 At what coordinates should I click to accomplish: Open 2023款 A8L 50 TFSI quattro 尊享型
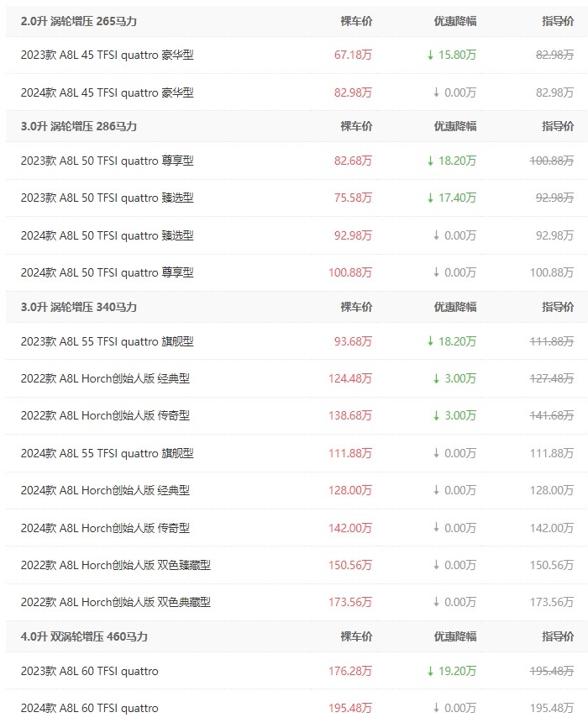107,161
